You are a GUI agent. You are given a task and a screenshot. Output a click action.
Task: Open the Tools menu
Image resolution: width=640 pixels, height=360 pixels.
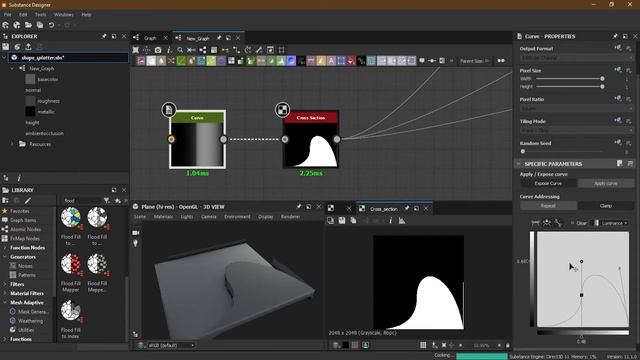[40, 15]
